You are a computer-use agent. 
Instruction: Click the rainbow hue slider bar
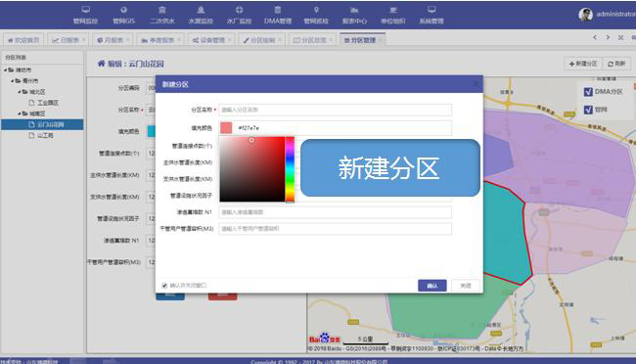point(290,169)
